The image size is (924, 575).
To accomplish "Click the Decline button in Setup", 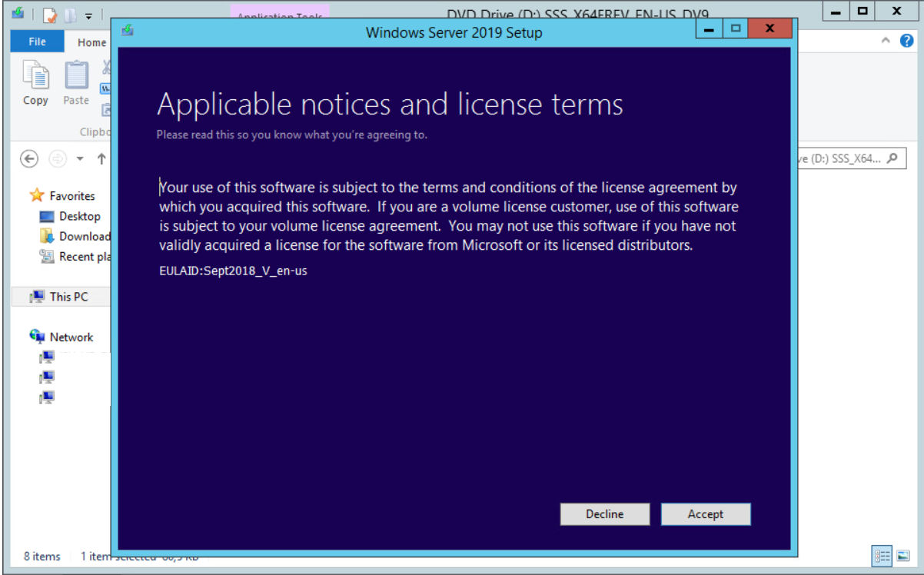I will [x=605, y=514].
